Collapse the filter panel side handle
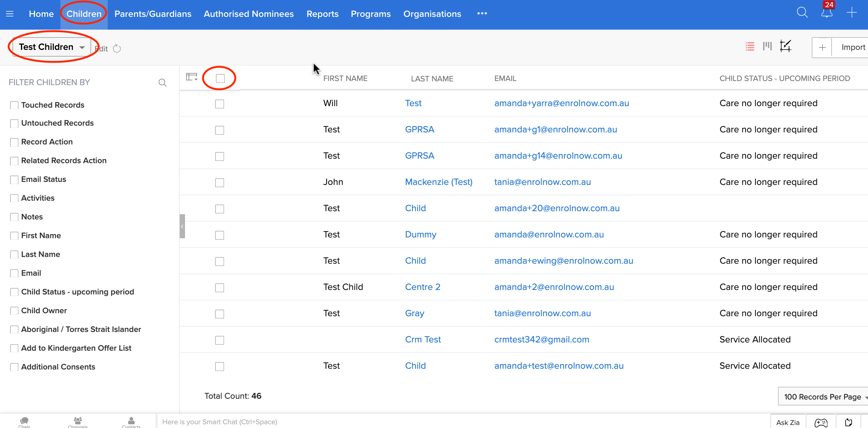Screen dimensions: 868x428 [182, 226]
